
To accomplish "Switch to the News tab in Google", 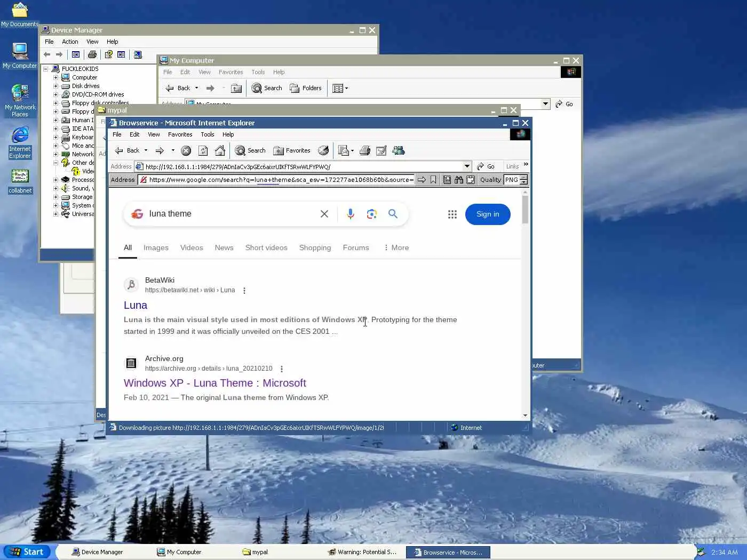I will click(224, 248).
